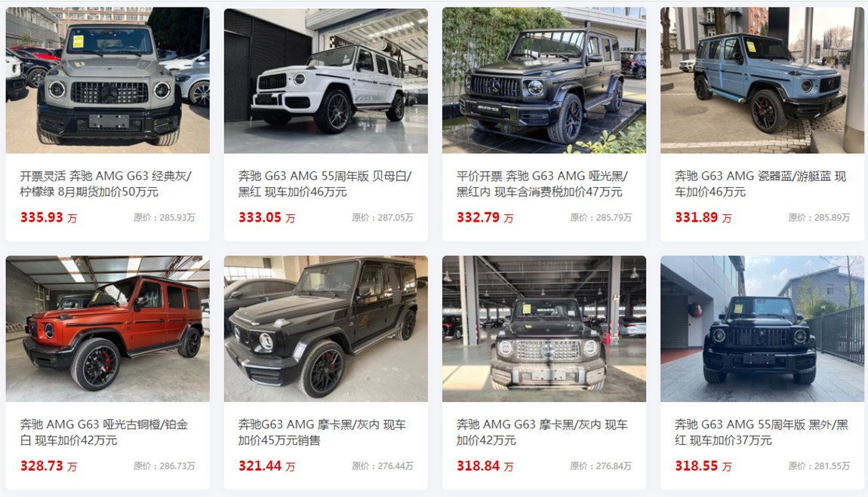Click the 328.73 万 price

click(49, 466)
